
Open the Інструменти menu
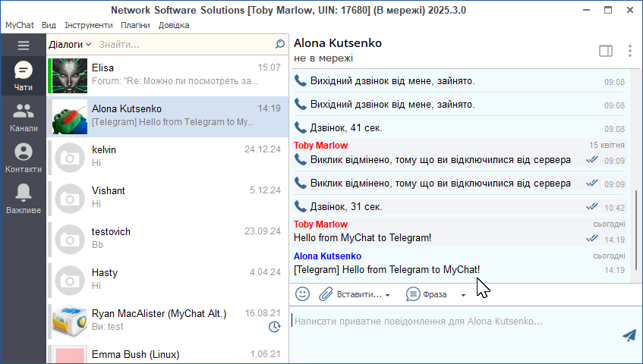(x=89, y=25)
